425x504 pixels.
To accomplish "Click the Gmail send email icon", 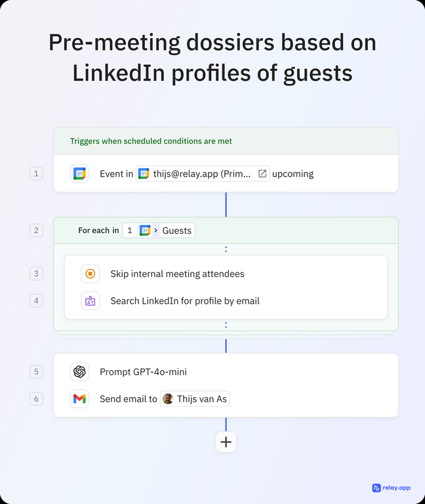I will 79,399.
